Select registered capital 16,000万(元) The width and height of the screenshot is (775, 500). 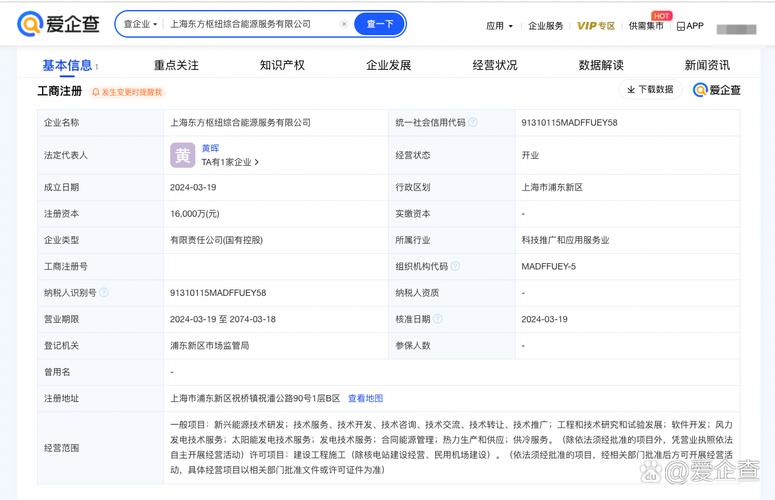coord(194,214)
